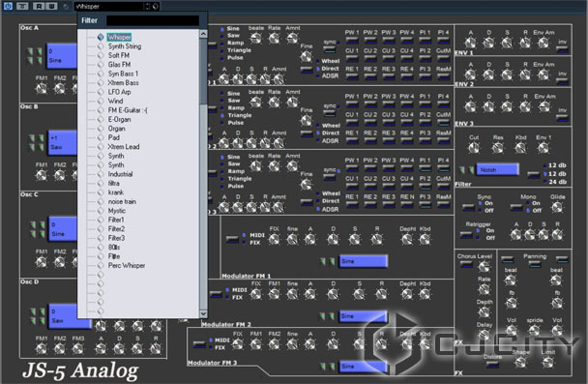
Task: Click the up/down preset stepper arrows
Action: [x=147, y=6]
